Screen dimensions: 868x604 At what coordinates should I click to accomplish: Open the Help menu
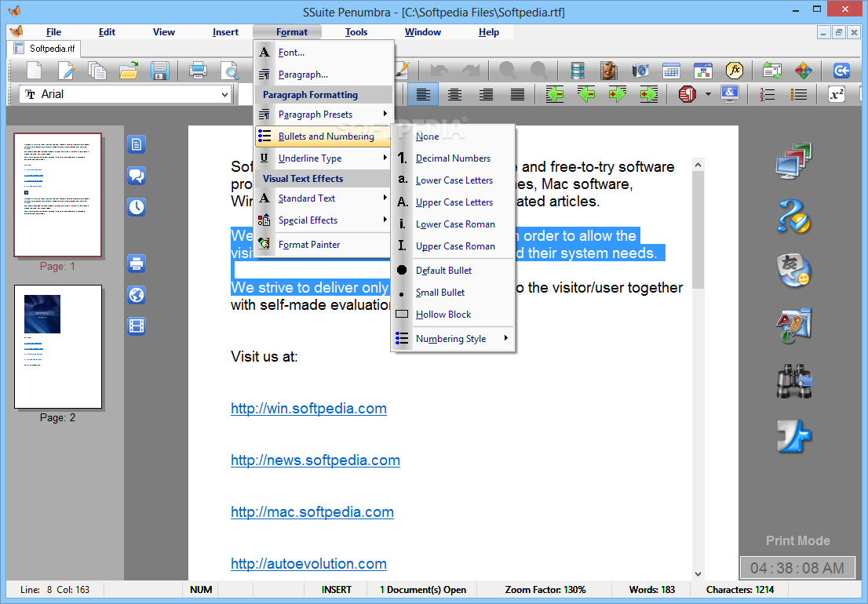(x=489, y=32)
